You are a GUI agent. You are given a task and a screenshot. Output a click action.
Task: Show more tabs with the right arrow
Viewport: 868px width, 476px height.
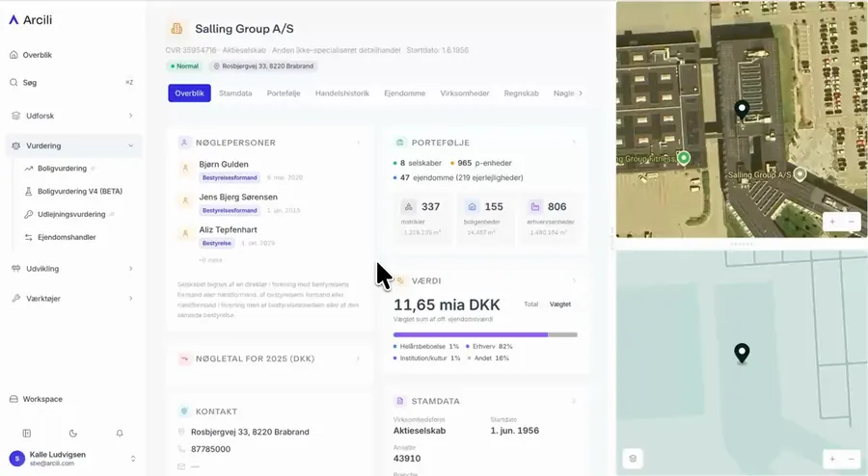pos(581,93)
